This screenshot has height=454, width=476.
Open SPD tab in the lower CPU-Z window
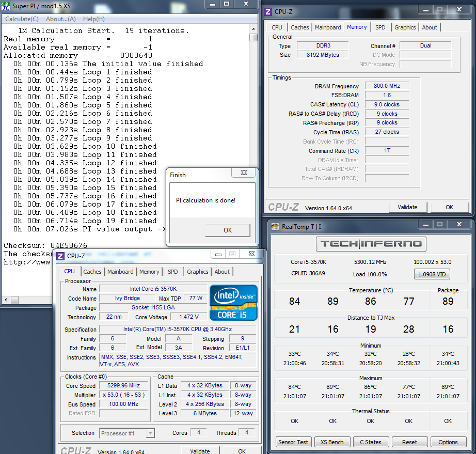tap(173, 272)
